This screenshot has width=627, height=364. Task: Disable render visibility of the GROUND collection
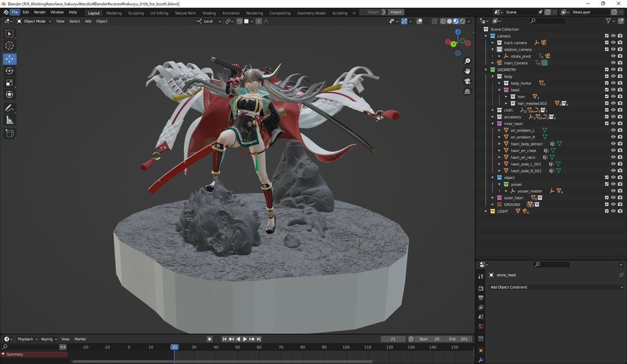(620, 204)
